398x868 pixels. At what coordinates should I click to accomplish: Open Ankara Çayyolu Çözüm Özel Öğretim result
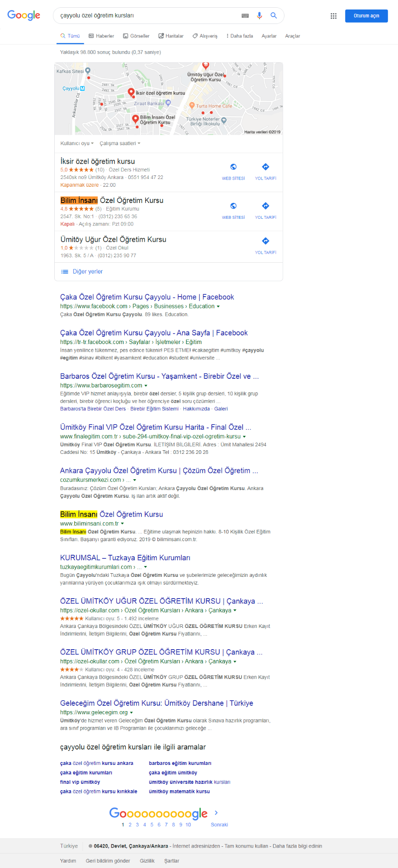coord(159,471)
